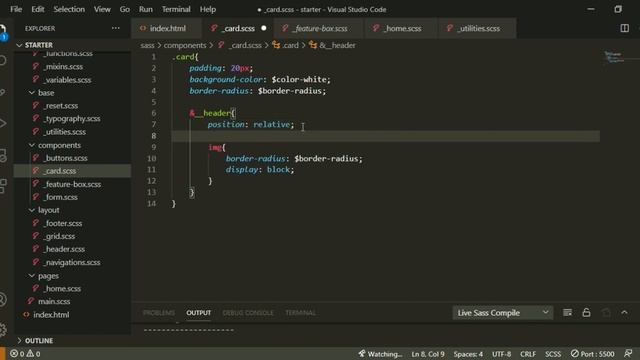Open the Selection menu
The height and width of the screenshot is (360, 640).
(69, 9)
